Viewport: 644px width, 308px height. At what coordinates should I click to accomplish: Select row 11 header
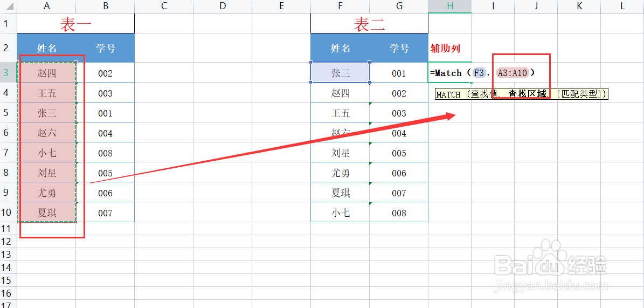8,228
